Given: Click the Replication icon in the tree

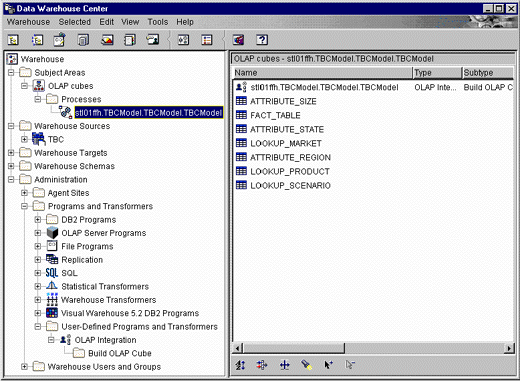Looking at the screenshot, I should point(52,259).
